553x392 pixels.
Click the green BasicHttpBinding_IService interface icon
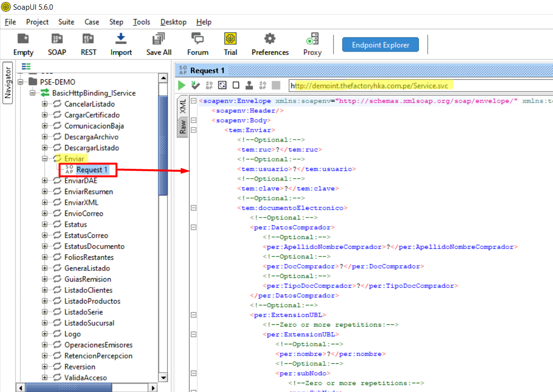click(x=45, y=93)
